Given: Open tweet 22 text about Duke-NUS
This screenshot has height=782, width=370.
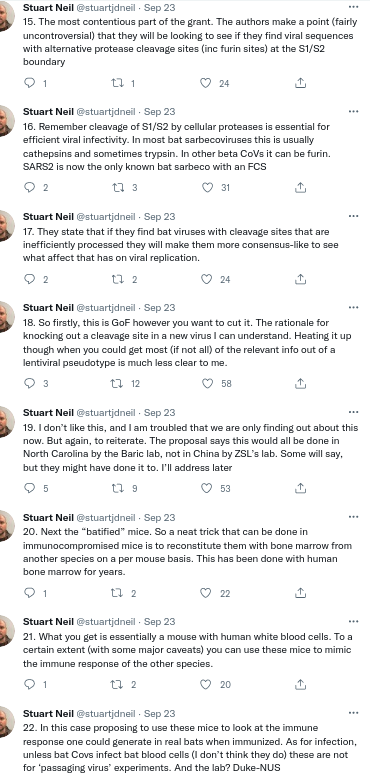Looking at the screenshot, I should [185, 748].
